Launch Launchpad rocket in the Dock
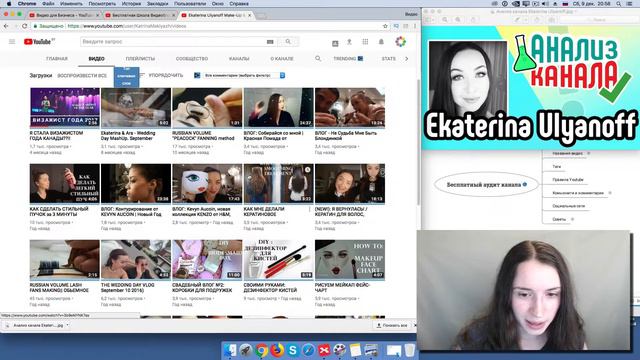This screenshot has height=360, width=640. click(x=246, y=350)
